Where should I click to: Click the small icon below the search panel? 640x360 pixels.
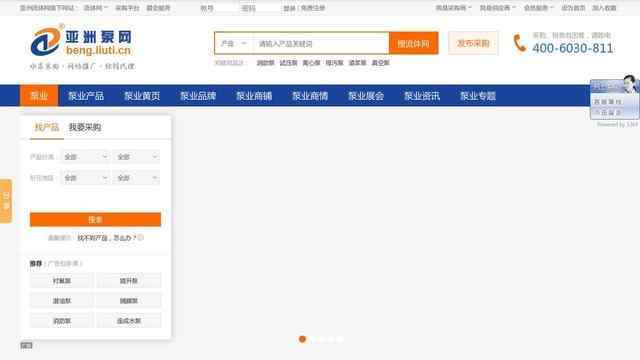coord(26,345)
